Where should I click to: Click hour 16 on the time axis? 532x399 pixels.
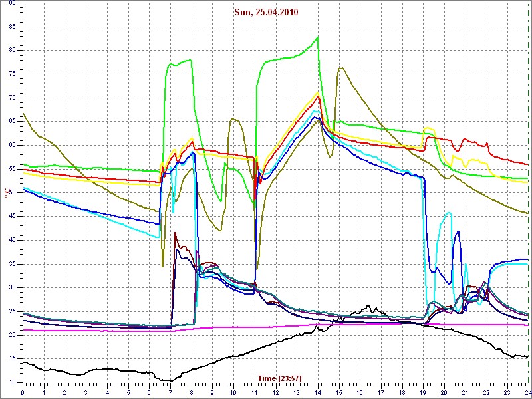tap(359, 392)
